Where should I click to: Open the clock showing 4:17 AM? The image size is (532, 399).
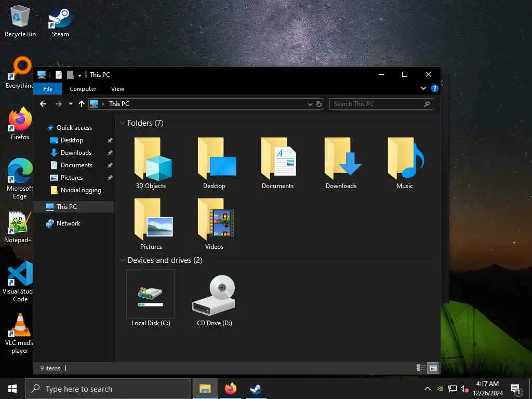pyautogui.click(x=487, y=389)
